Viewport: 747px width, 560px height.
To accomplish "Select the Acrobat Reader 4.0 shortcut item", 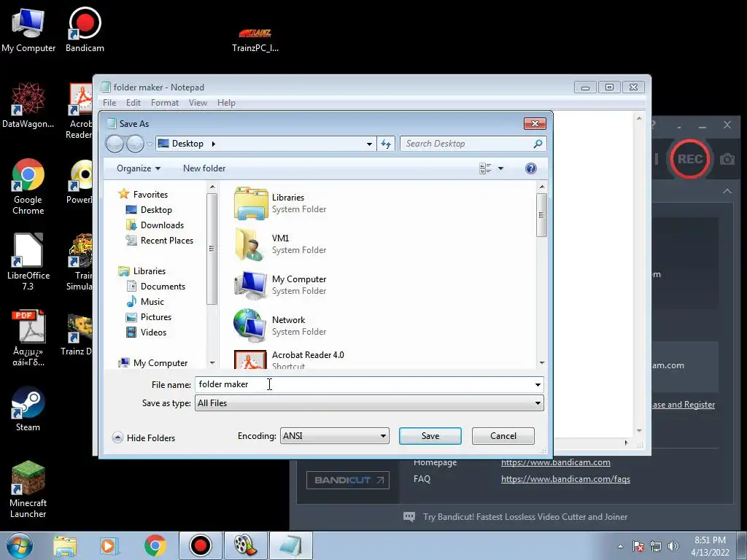I will (x=289, y=359).
